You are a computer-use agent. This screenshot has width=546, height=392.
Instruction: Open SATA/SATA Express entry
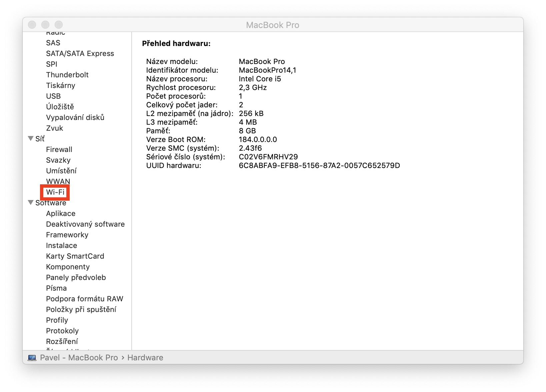point(80,53)
